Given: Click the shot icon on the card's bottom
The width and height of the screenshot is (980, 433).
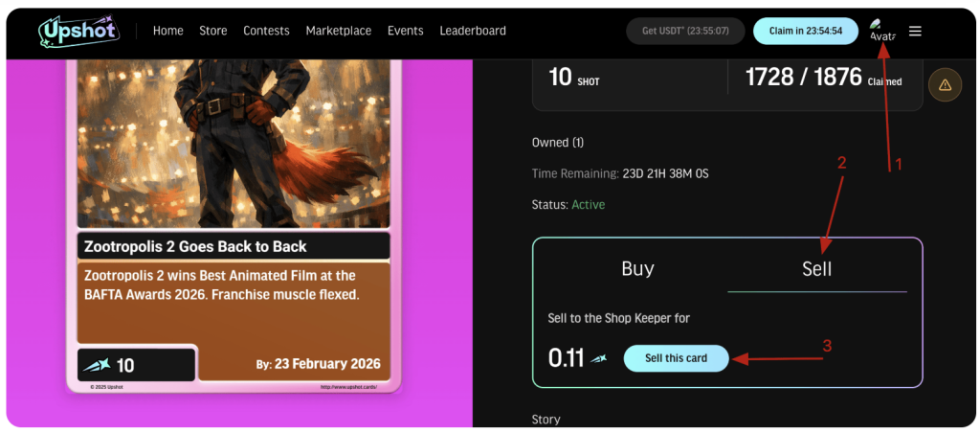Looking at the screenshot, I should point(97,365).
